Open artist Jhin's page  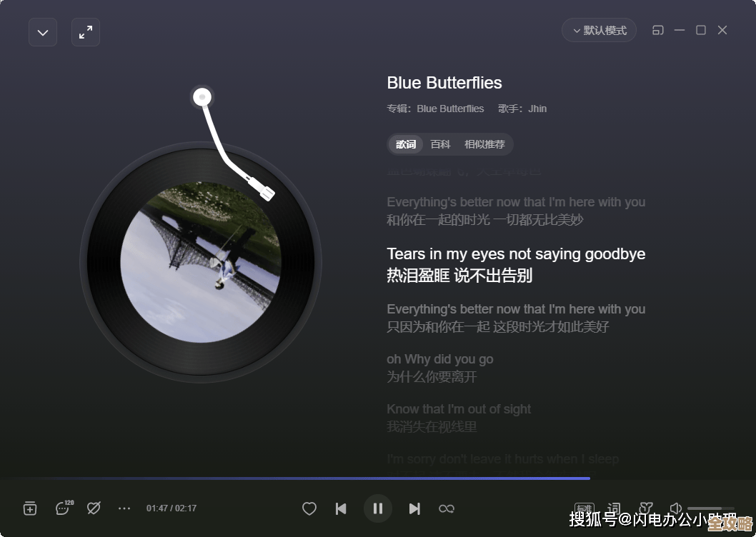537,109
